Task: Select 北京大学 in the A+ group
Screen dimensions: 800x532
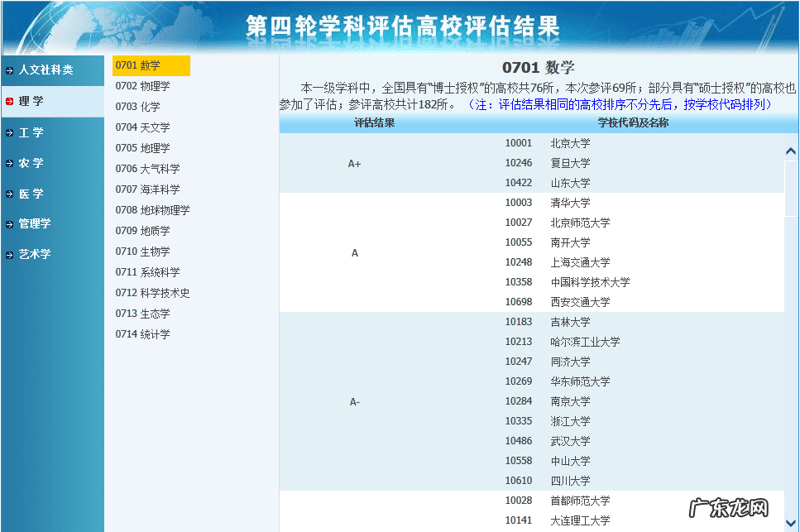Action: click(568, 142)
